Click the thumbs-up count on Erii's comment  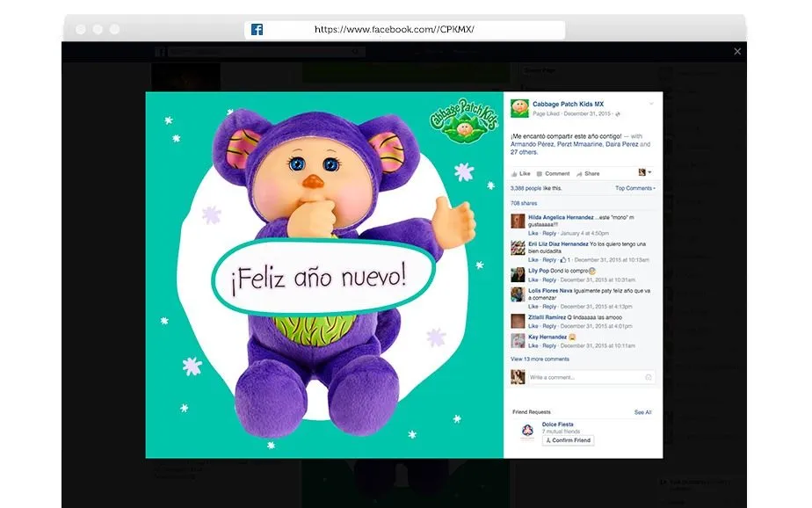coord(565,260)
